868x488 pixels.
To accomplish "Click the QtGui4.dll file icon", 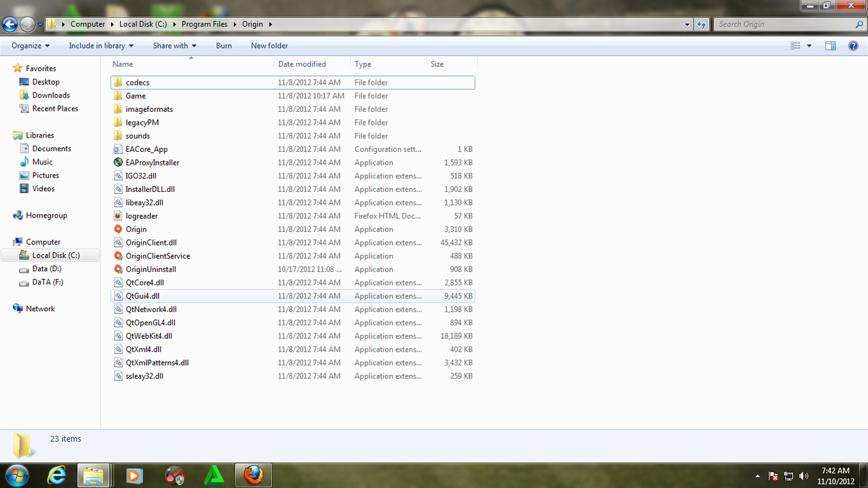I will pos(118,296).
